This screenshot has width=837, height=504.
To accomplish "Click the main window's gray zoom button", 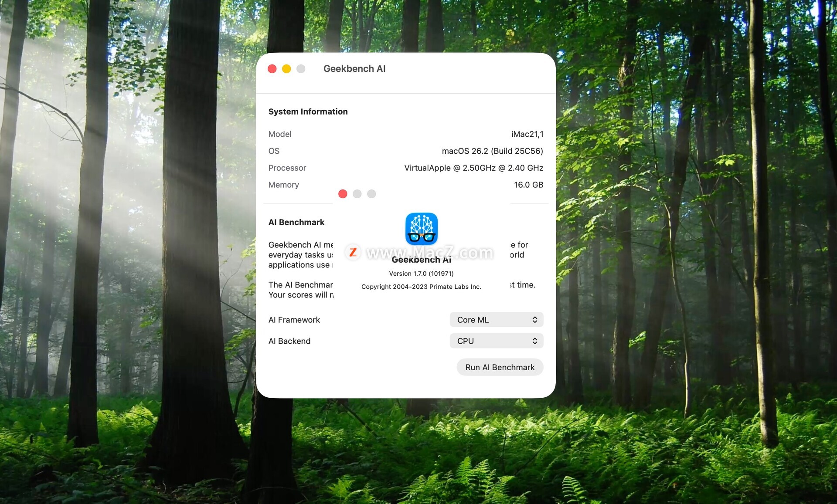I will [301, 69].
